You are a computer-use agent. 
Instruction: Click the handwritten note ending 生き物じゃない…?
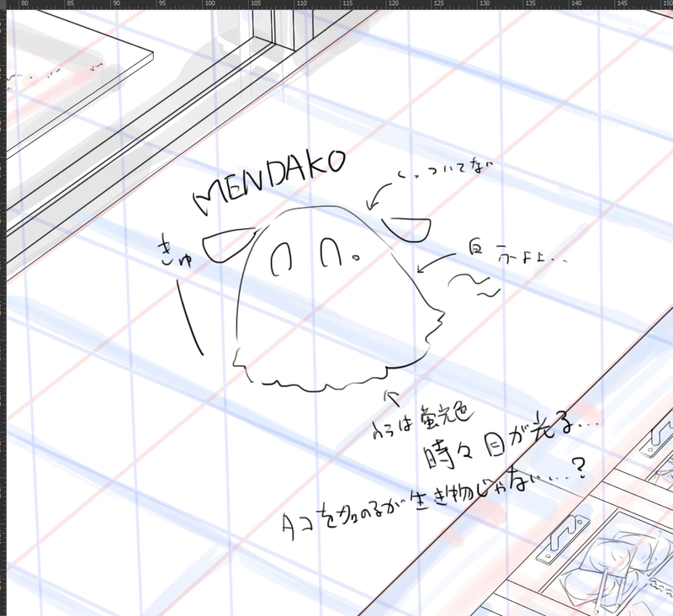point(433,498)
